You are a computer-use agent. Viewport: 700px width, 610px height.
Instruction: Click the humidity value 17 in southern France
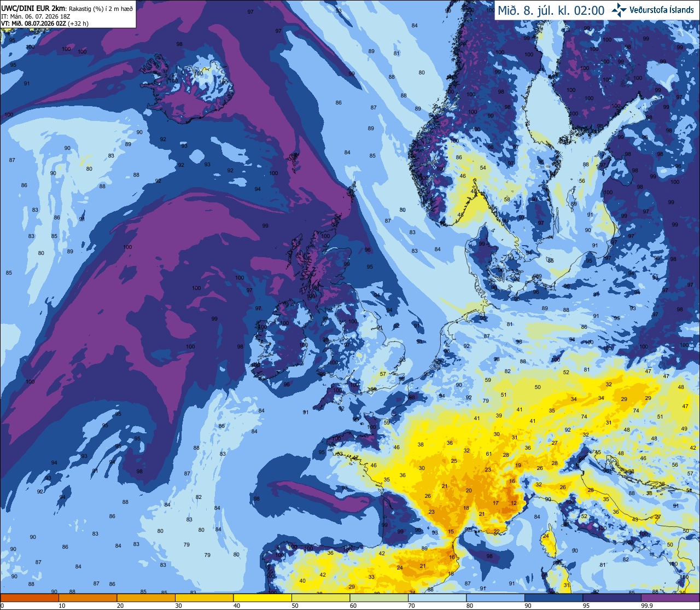(495, 503)
